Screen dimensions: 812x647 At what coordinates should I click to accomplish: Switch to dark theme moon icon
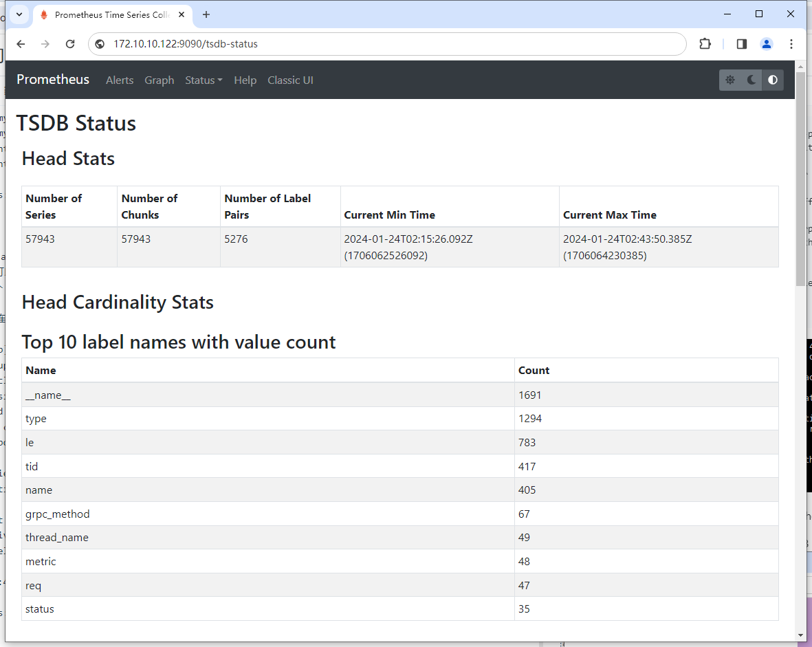click(751, 80)
